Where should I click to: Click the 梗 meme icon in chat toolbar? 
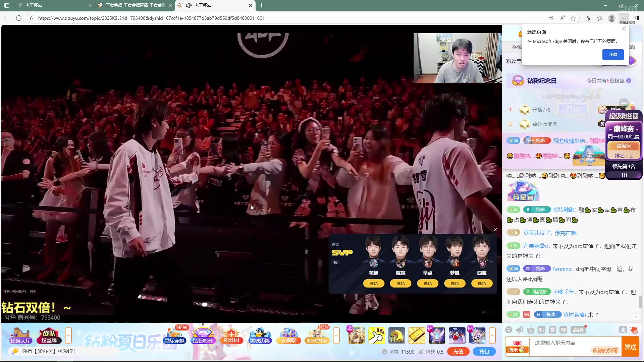click(x=563, y=330)
